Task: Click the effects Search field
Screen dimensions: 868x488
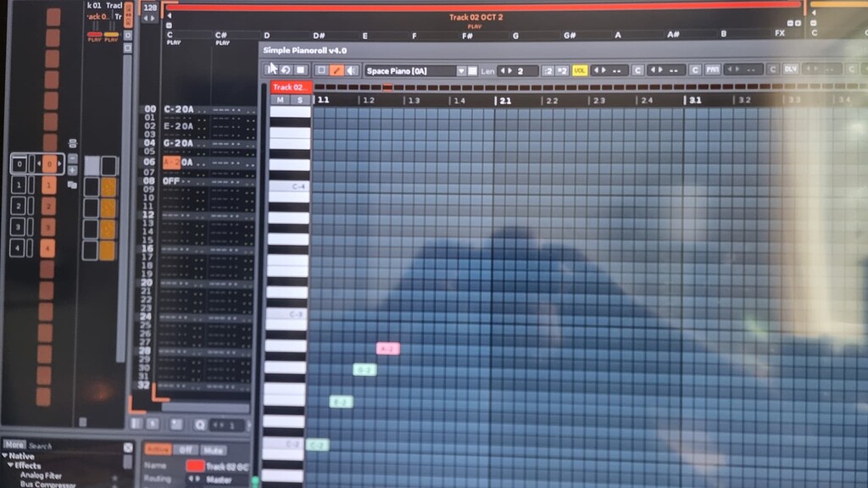Action: (x=74, y=446)
